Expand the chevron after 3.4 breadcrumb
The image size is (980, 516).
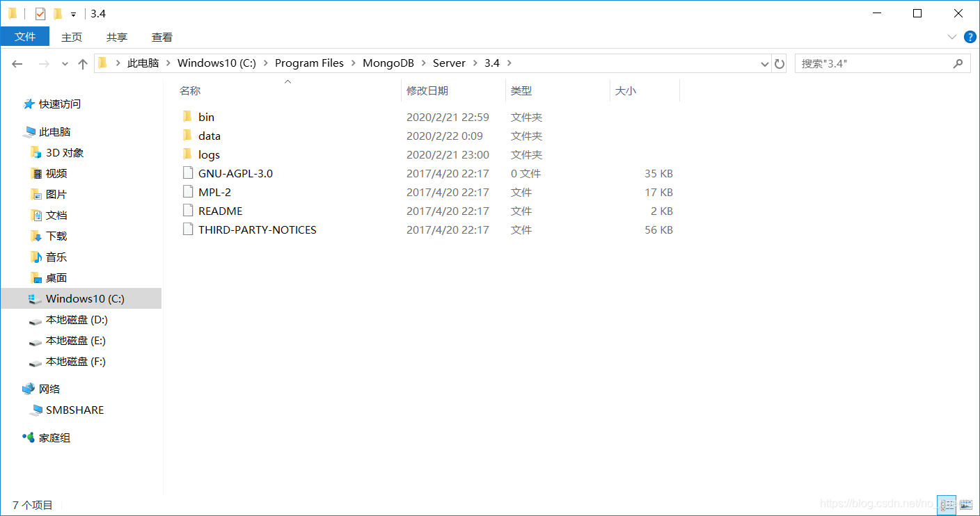509,63
